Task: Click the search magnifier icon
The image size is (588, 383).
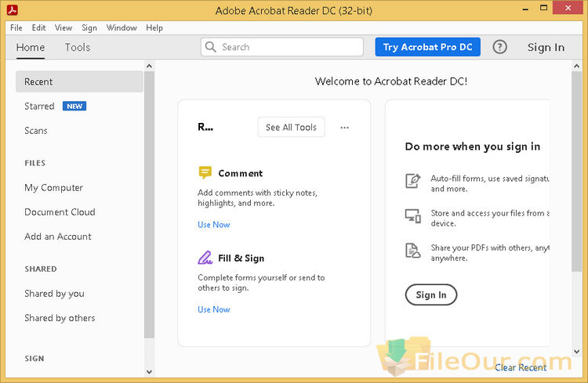Action: (x=211, y=47)
